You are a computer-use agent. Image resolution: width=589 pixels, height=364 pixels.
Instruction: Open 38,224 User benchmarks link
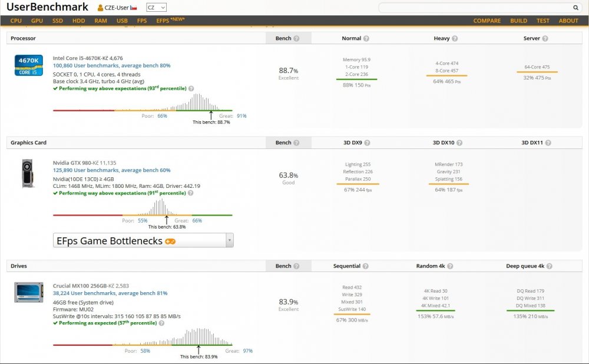point(110,293)
